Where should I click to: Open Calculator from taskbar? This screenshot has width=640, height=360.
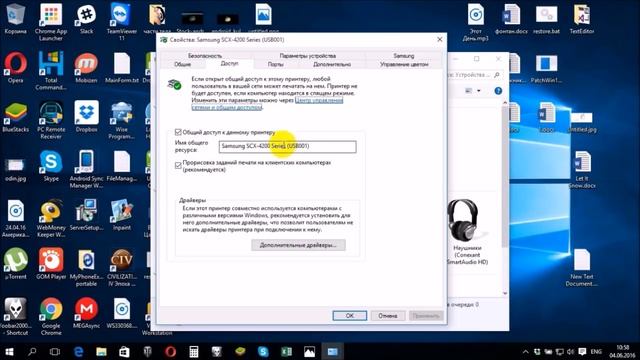pos(193,351)
